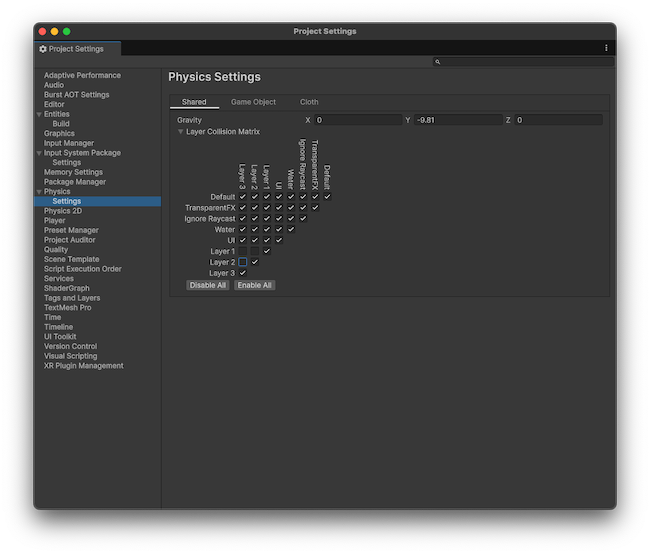The height and width of the screenshot is (554, 650).
Task: Click the search magnifier icon
Action: click(438, 62)
